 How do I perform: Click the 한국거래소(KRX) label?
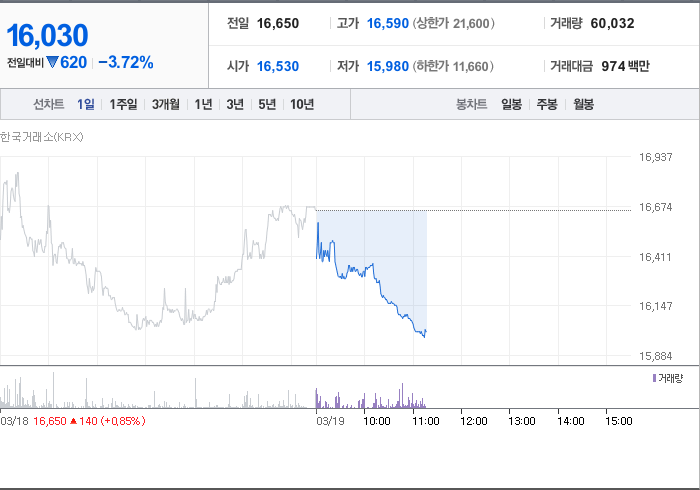click(42, 137)
